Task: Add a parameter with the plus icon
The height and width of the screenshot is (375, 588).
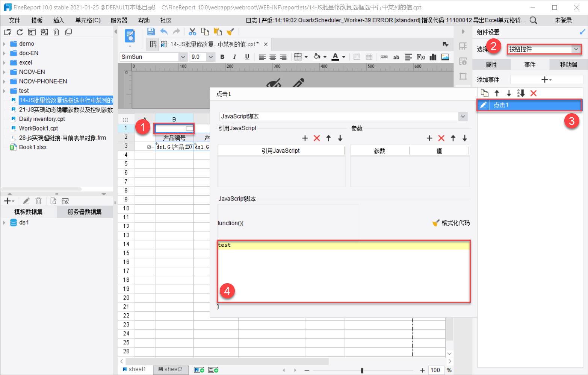Action: pyautogui.click(x=430, y=138)
